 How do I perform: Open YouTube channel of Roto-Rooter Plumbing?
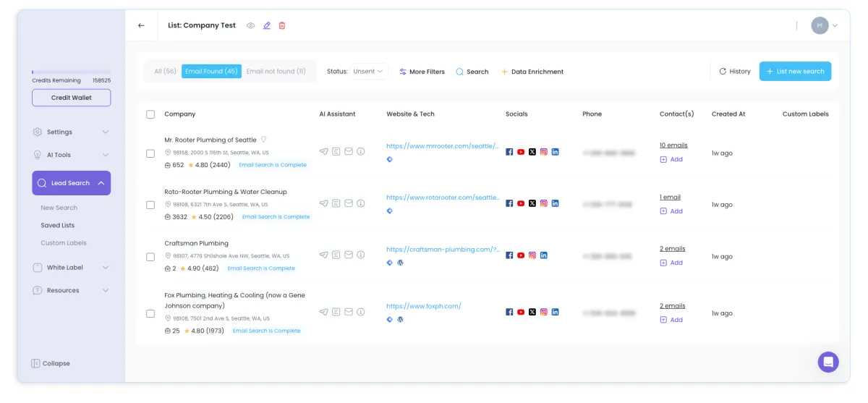(x=521, y=204)
